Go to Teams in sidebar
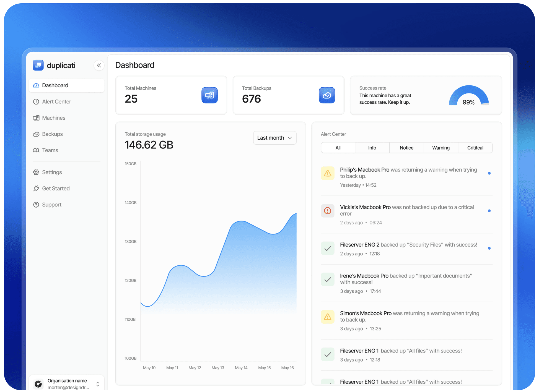Image resolution: width=539 pixels, height=392 pixels. (x=50, y=150)
